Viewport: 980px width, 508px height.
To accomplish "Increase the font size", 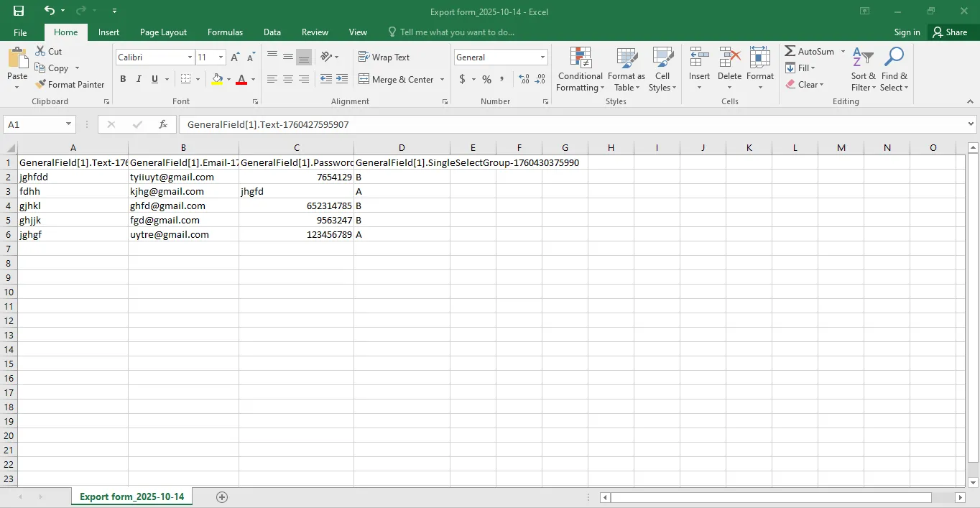I will (235, 57).
